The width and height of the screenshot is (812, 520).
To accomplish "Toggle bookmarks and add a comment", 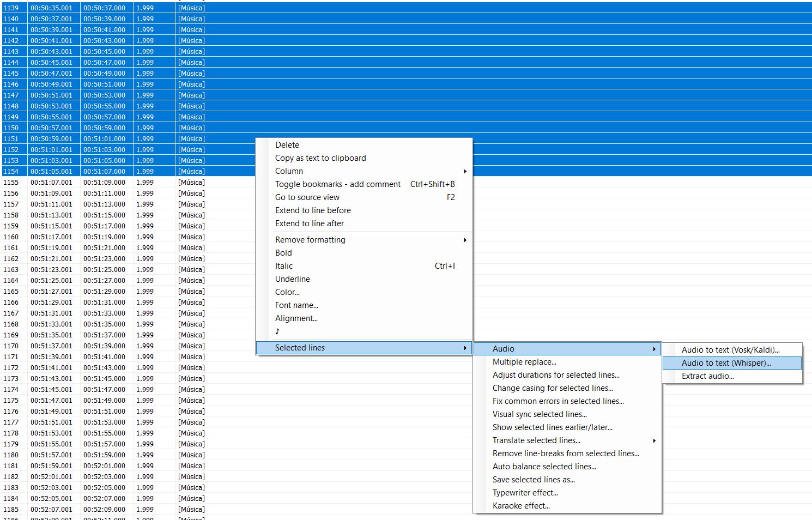I will pyautogui.click(x=338, y=184).
